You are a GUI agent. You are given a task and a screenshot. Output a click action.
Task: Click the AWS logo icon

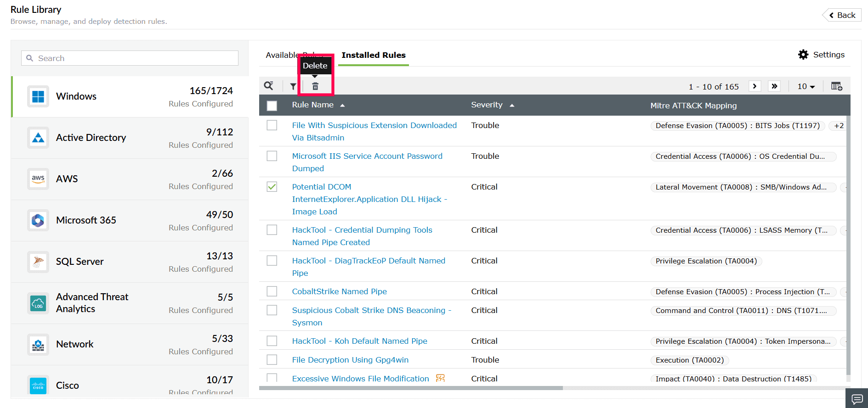(x=38, y=179)
